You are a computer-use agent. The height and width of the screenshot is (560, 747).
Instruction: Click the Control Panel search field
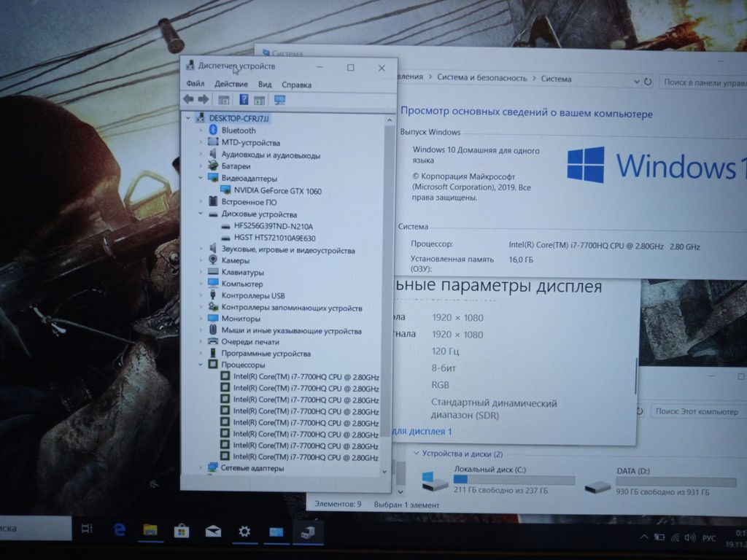point(702,82)
